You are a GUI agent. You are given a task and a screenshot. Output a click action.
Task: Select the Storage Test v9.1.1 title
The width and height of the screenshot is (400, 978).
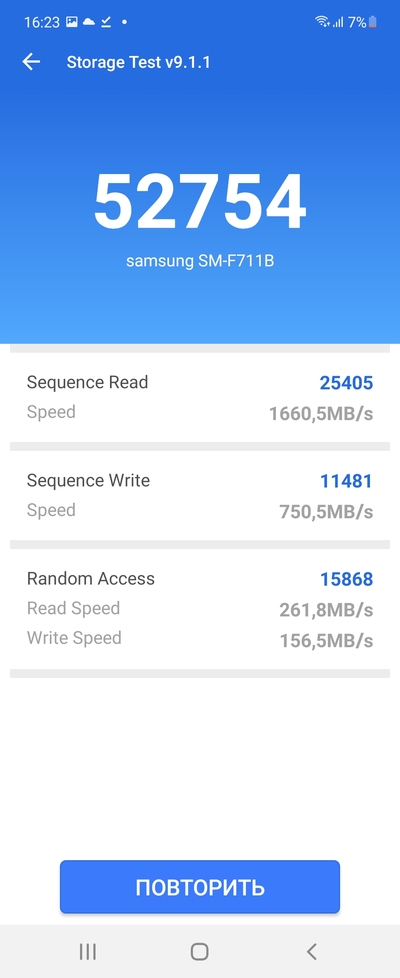coord(139,62)
